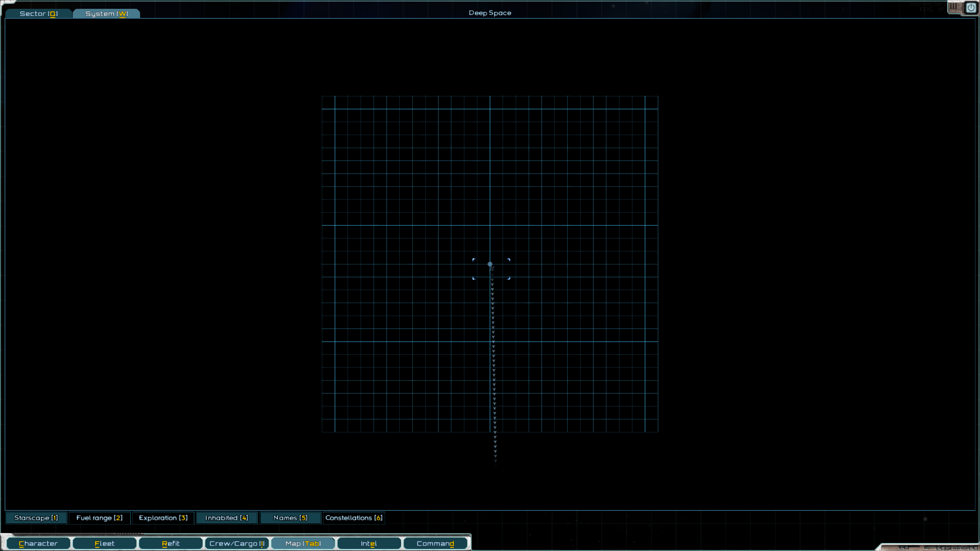Toggle the Names display option

[x=290, y=518]
